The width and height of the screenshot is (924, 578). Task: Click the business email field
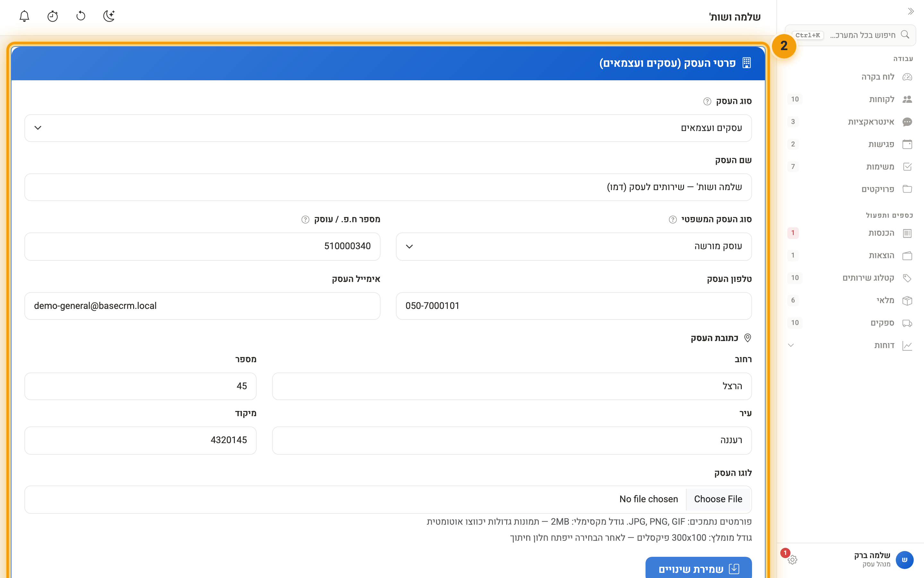pos(202,306)
